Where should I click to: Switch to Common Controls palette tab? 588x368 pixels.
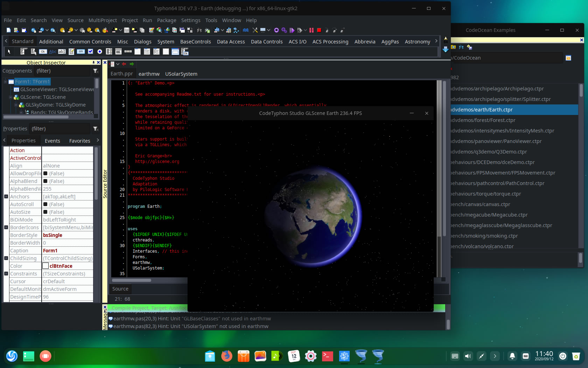(x=90, y=42)
